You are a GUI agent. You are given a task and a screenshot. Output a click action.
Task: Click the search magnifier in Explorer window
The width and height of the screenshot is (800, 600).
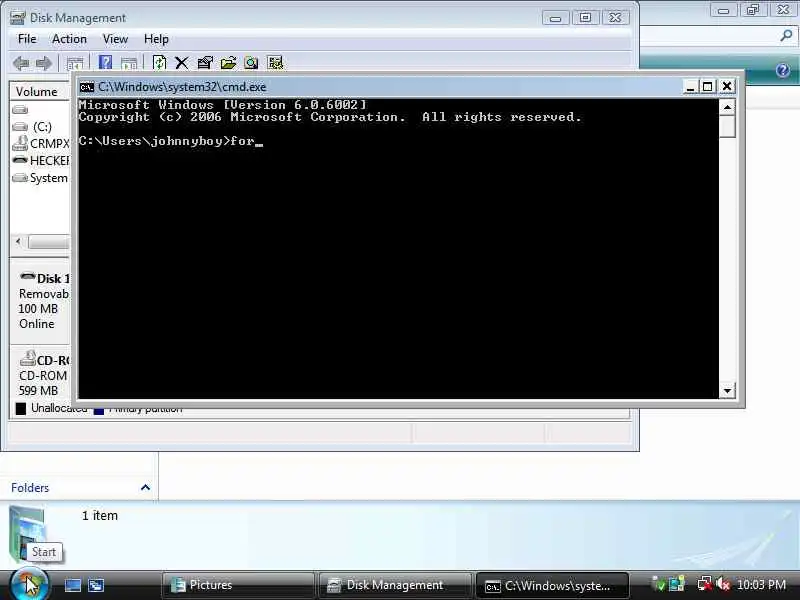tap(786, 36)
